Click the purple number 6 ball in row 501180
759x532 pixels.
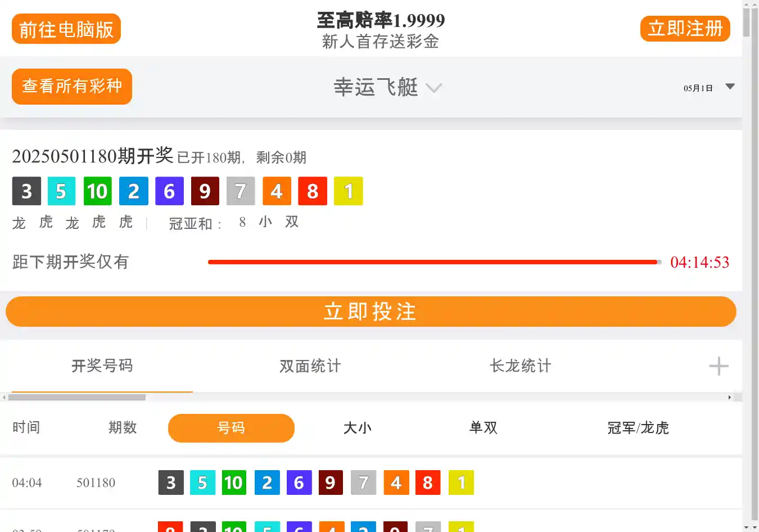coord(299,483)
